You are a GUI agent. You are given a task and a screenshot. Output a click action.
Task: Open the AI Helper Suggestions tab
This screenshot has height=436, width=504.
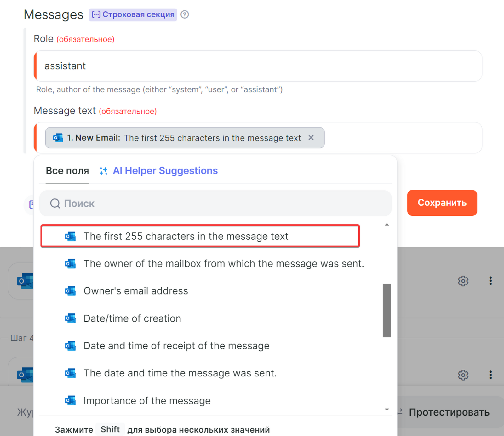coord(165,171)
